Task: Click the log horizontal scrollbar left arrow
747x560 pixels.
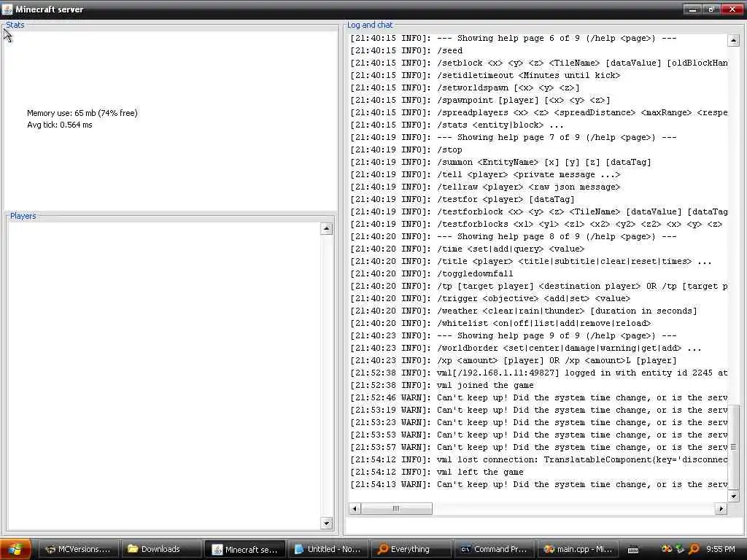Action: (355, 508)
